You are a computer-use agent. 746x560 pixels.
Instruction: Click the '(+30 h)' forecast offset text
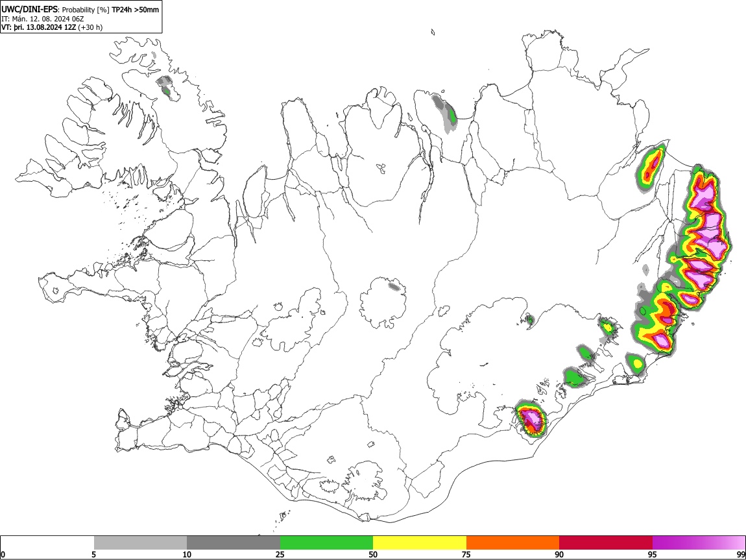[90, 27]
